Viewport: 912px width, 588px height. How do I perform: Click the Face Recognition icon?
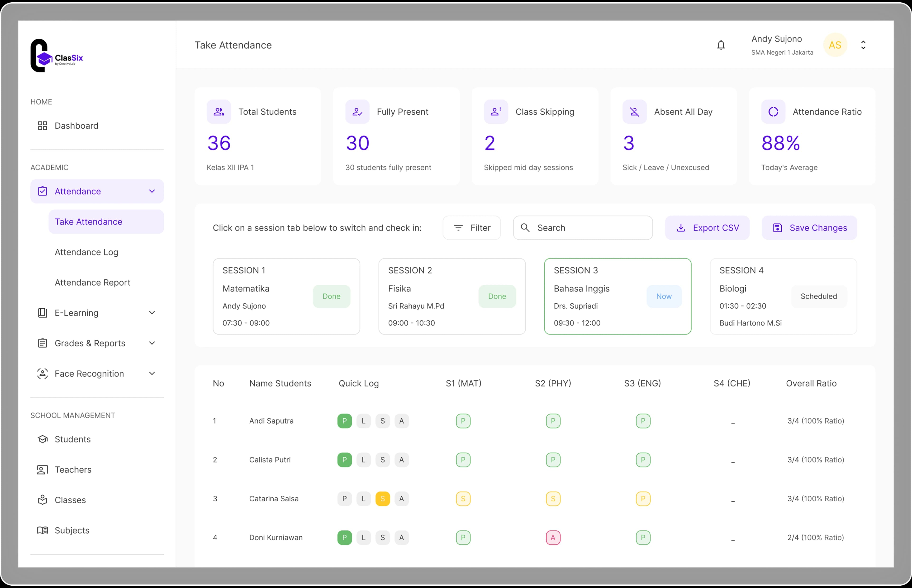click(42, 373)
